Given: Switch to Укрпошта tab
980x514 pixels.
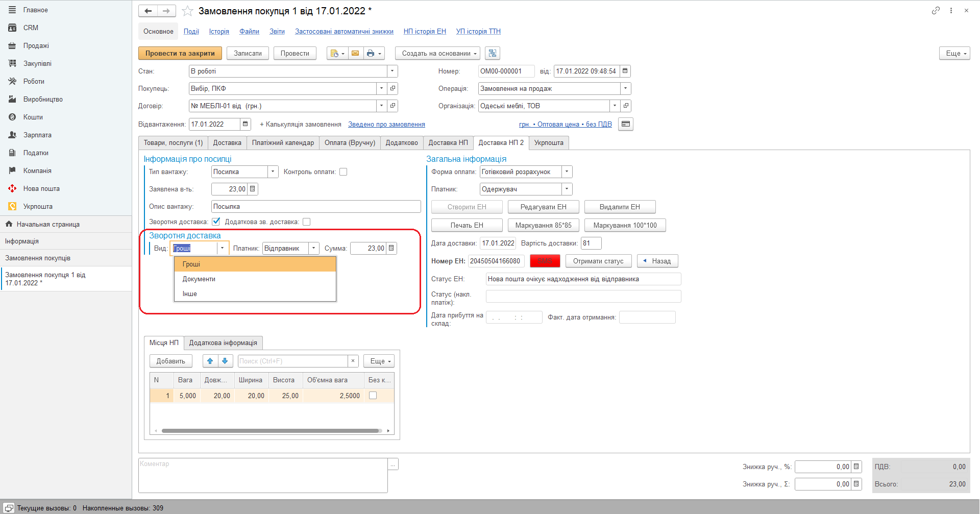Looking at the screenshot, I should 549,142.
